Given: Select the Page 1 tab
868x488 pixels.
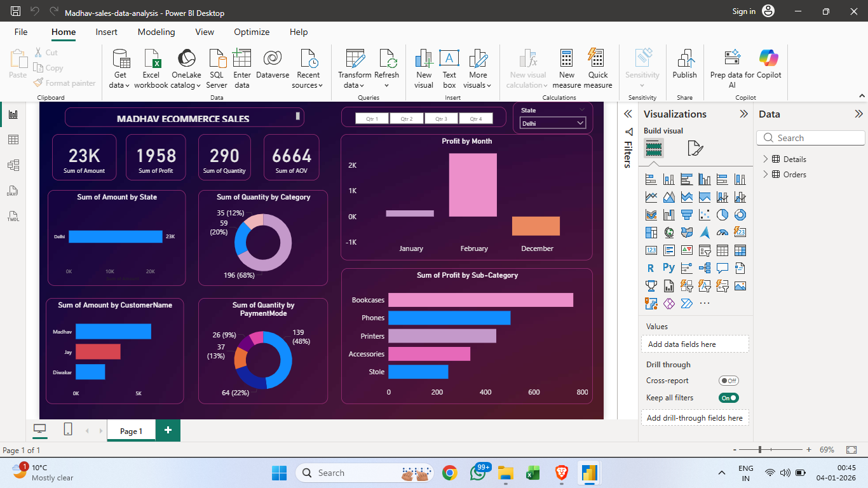Looking at the screenshot, I should pos(131,430).
